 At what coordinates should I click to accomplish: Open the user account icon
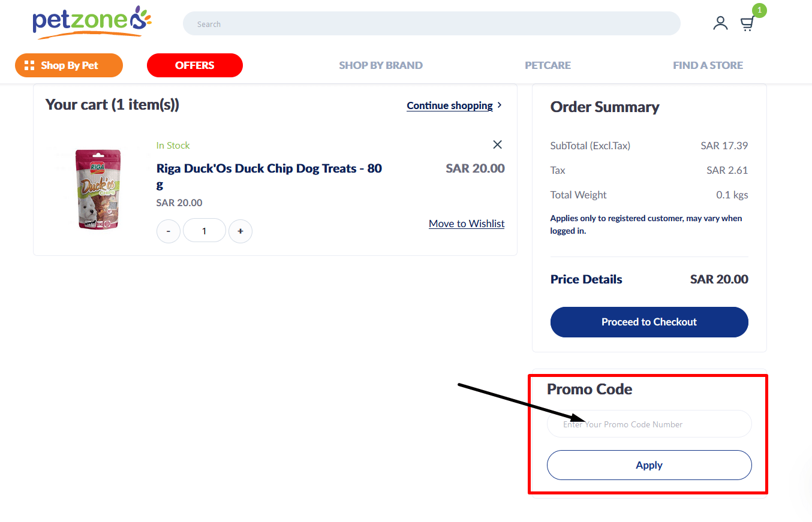[x=720, y=23]
